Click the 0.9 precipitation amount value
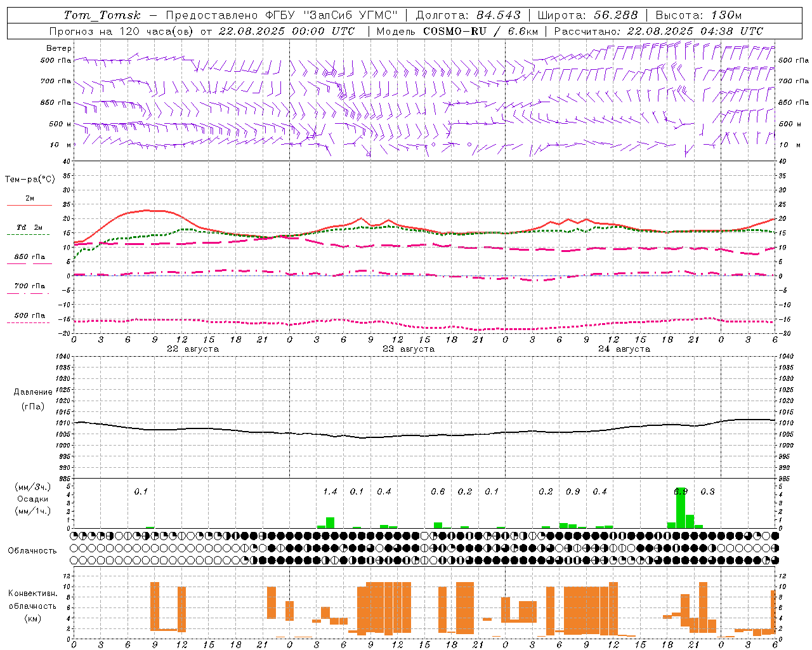 coord(573,491)
